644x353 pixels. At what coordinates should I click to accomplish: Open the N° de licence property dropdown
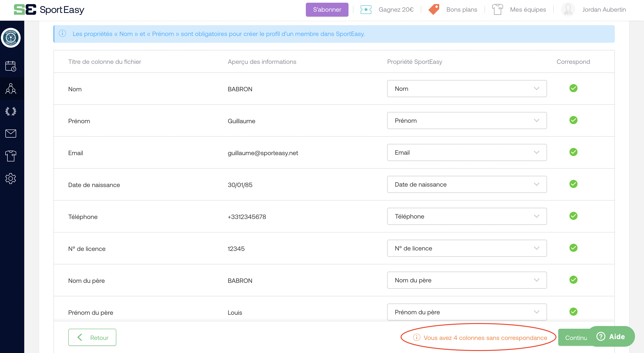click(x=467, y=248)
